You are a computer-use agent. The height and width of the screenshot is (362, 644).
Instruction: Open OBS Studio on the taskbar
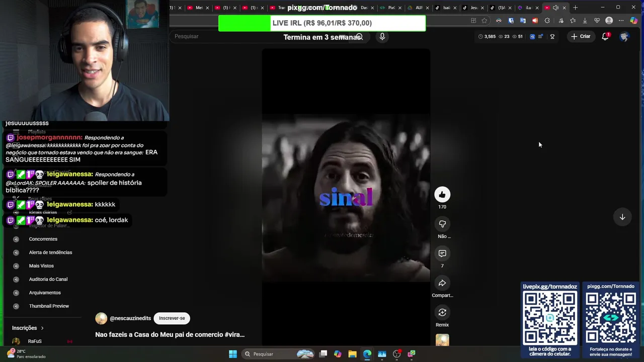(397, 354)
